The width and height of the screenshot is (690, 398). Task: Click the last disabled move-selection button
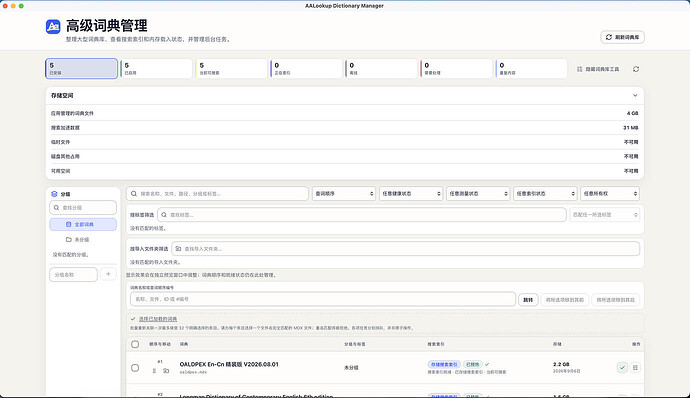(x=616, y=300)
